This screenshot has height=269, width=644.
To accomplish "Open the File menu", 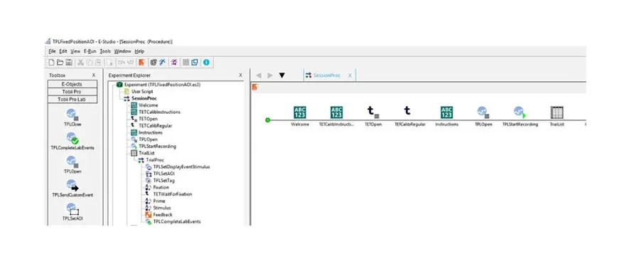I will (x=52, y=51).
